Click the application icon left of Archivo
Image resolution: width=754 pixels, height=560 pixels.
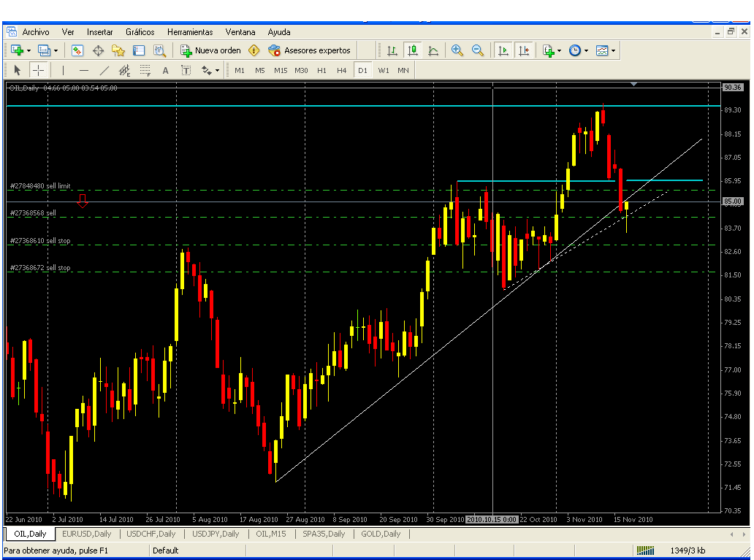pos(12,31)
